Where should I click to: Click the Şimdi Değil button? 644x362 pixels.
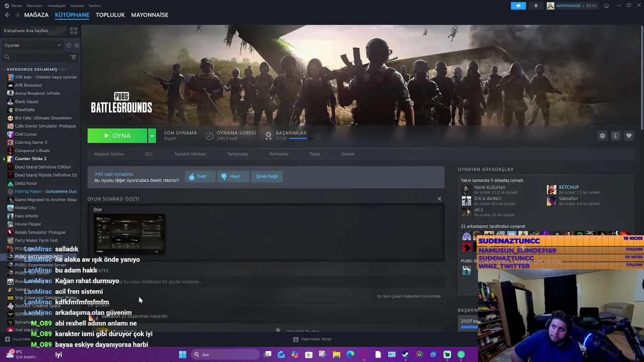coord(267,176)
